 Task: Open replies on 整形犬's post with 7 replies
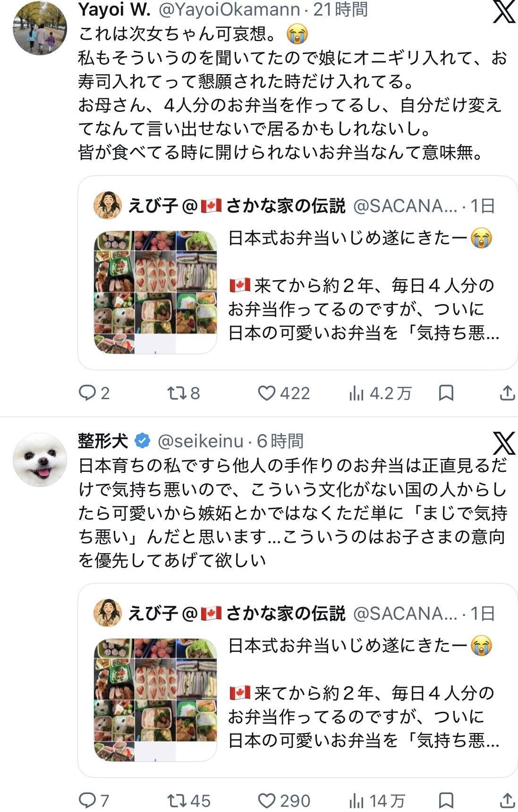[x=94, y=800]
